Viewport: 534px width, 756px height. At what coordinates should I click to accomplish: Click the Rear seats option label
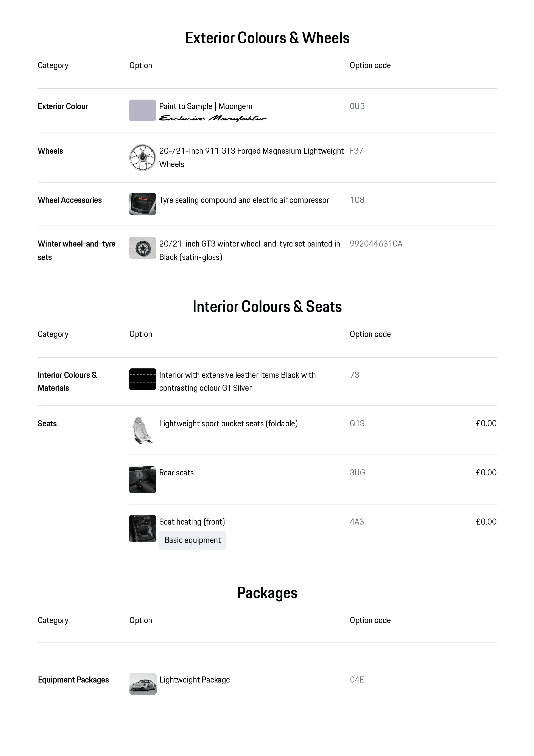176,472
